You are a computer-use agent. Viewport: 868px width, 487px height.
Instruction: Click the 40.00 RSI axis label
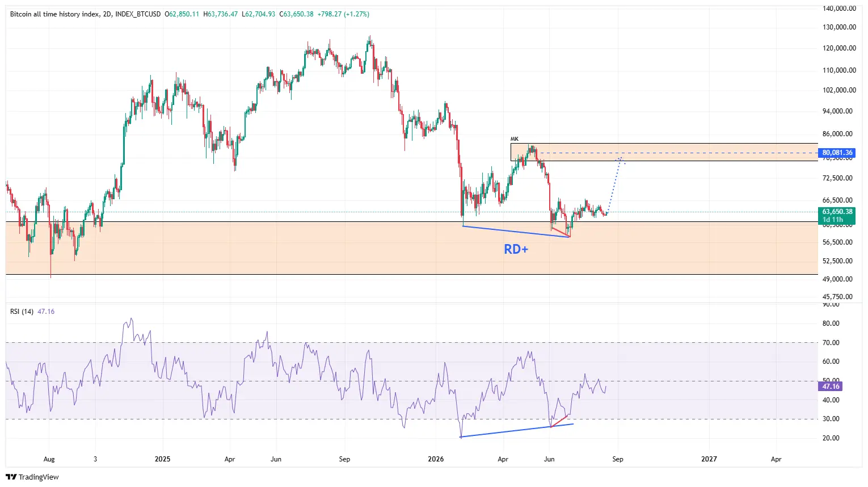[x=831, y=400]
